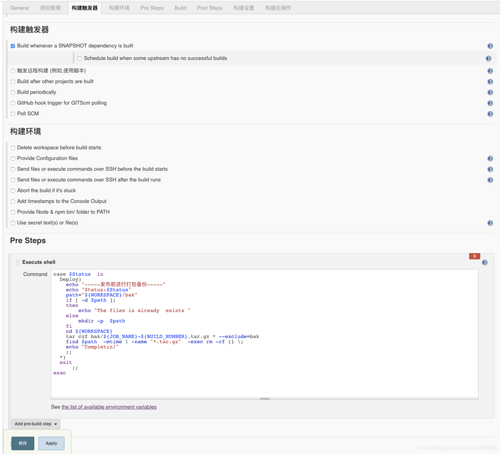
Task: Check Send files over SSH before the build starts
Action: [13, 169]
